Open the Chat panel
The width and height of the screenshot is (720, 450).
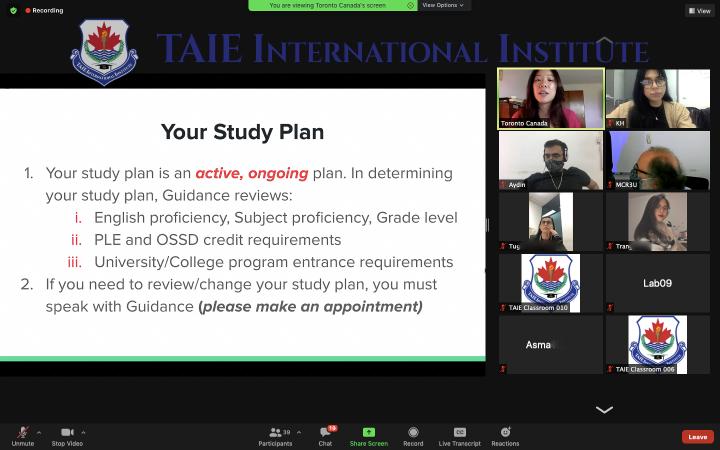coord(326,436)
